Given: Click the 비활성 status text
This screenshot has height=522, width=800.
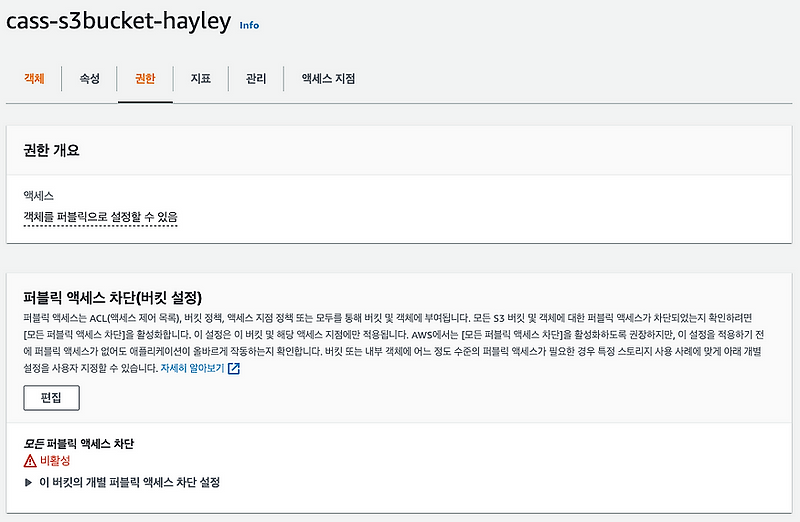Looking at the screenshot, I should (x=55, y=461).
